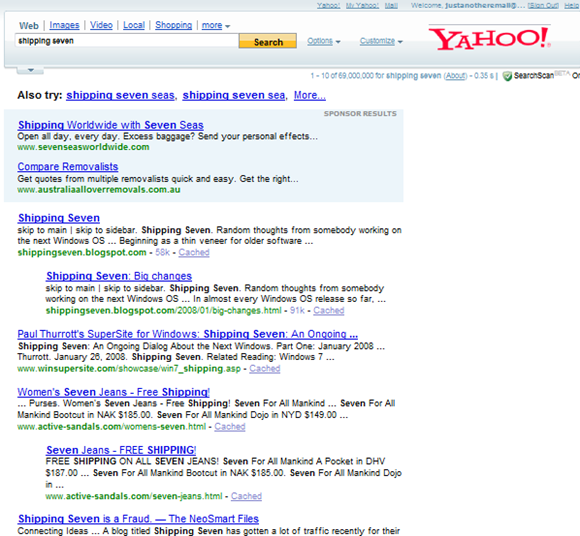This screenshot has height=536, width=580.
Task: Click www.active-sandals.com/seven-jeans.html URL text
Action: (x=134, y=496)
